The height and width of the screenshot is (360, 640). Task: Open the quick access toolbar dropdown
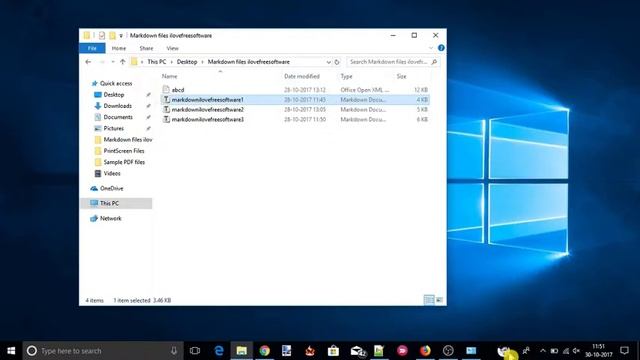point(121,36)
